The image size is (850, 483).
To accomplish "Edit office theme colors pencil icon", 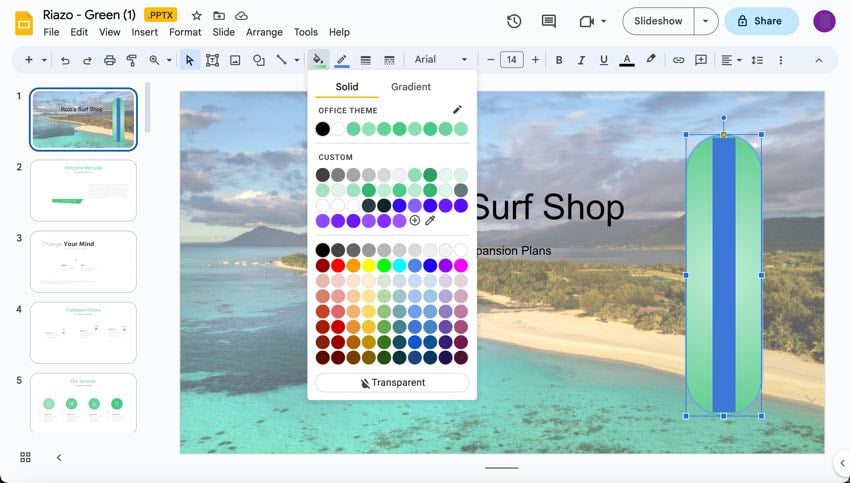I will [457, 110].
